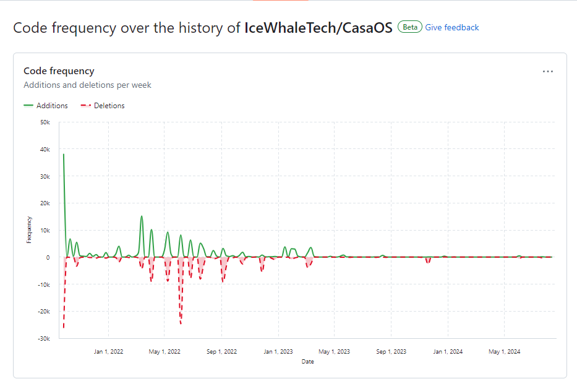
Task: Select the Jan 1, 2024 date axis label
Action: [448, 352]
